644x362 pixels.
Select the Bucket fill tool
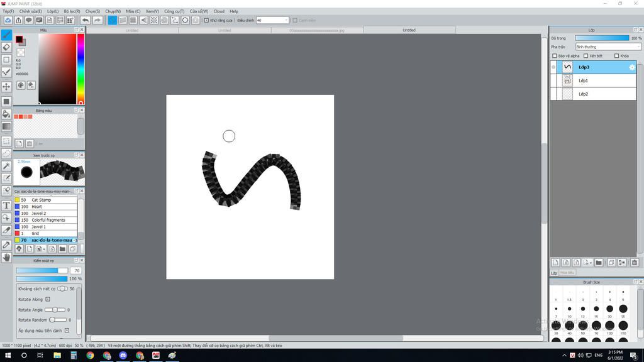(x=6, y=114)
